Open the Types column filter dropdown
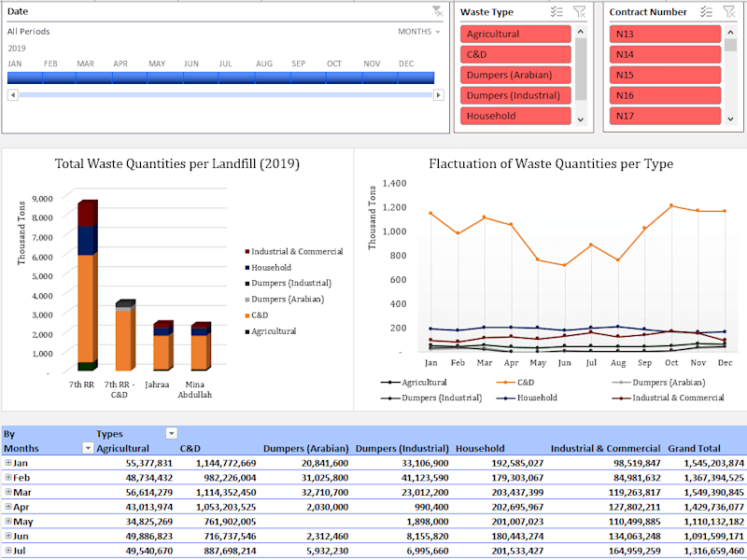Screen dimensions: 747x560 pos(172,433)
